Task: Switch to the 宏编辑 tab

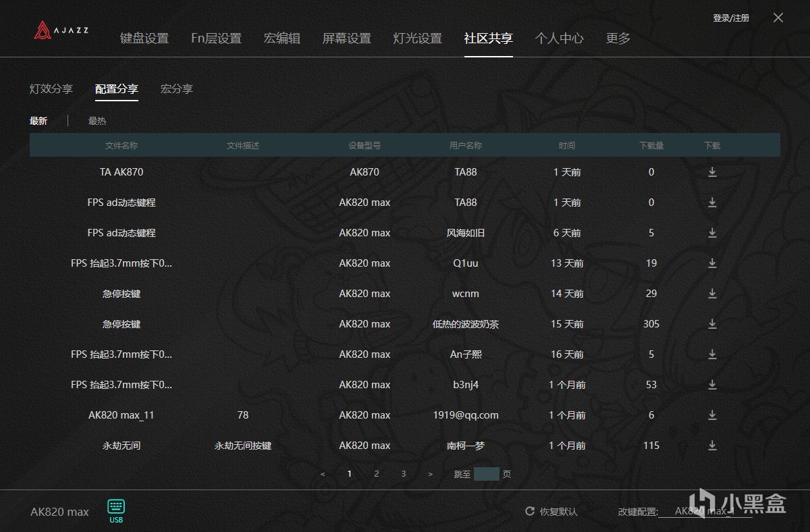Action: pyautogui.click(x=282, y=38)
